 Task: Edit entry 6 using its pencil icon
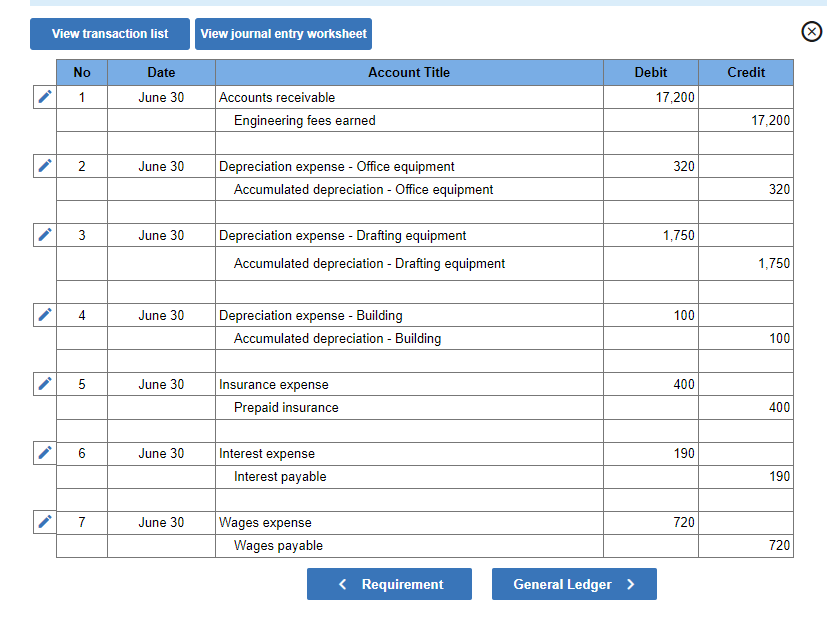click(x=43, y=452)
